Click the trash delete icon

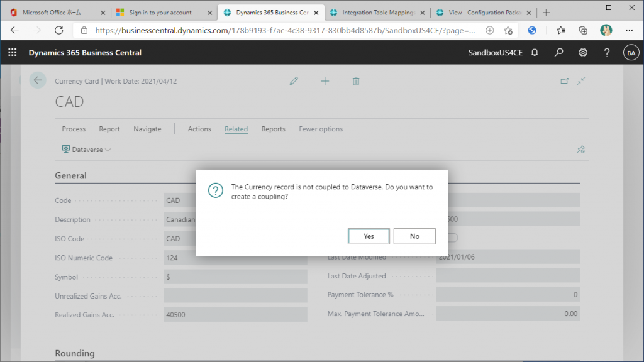point(356,81)
